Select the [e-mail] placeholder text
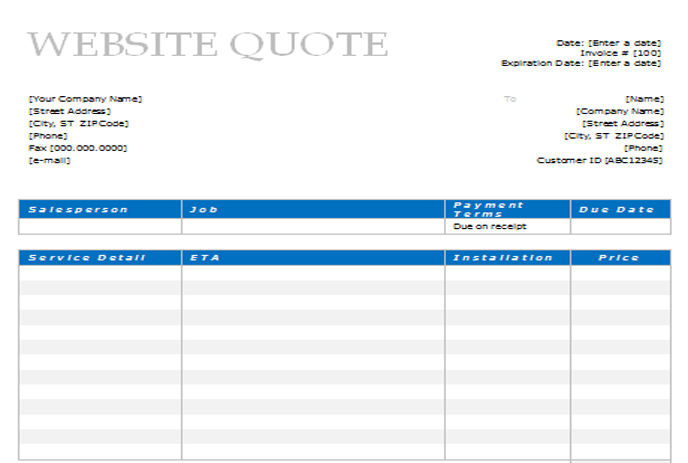 [x=49, y=160]
